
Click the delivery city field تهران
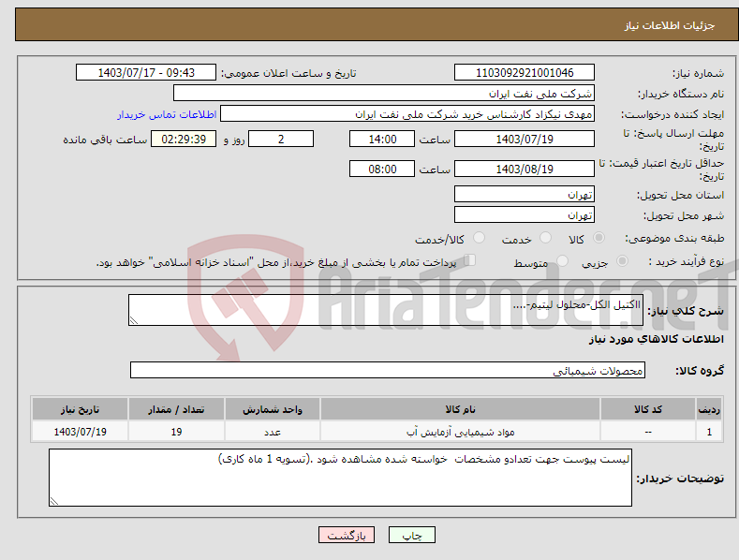[x=525, y=215]
